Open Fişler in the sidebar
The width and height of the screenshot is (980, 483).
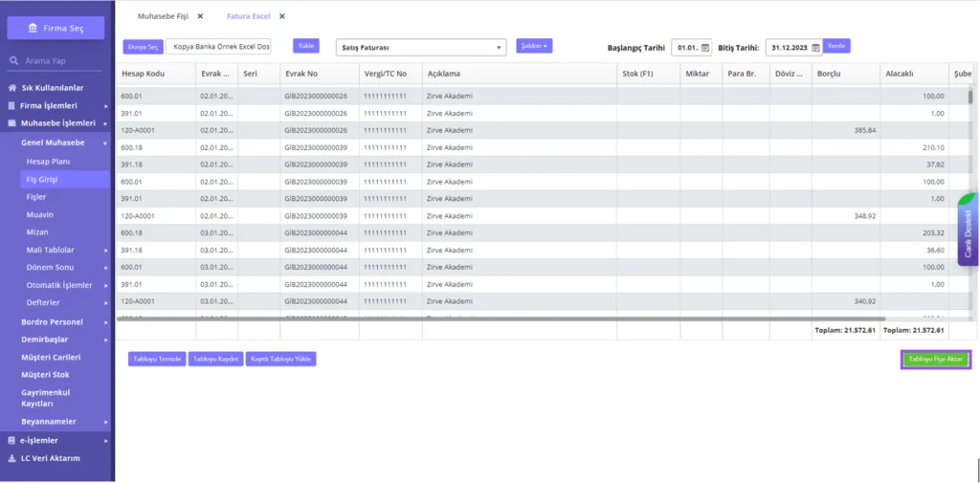[36, 197]
